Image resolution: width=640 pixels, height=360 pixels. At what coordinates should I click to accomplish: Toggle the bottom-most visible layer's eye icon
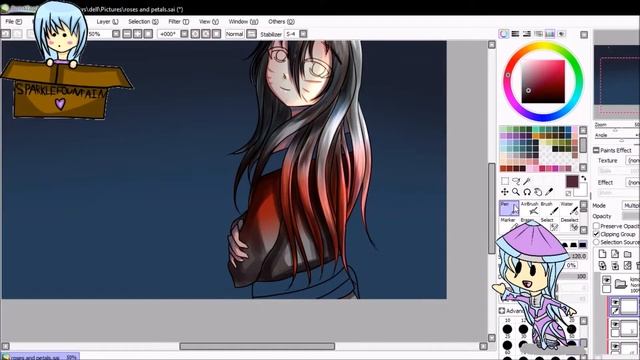615,347
